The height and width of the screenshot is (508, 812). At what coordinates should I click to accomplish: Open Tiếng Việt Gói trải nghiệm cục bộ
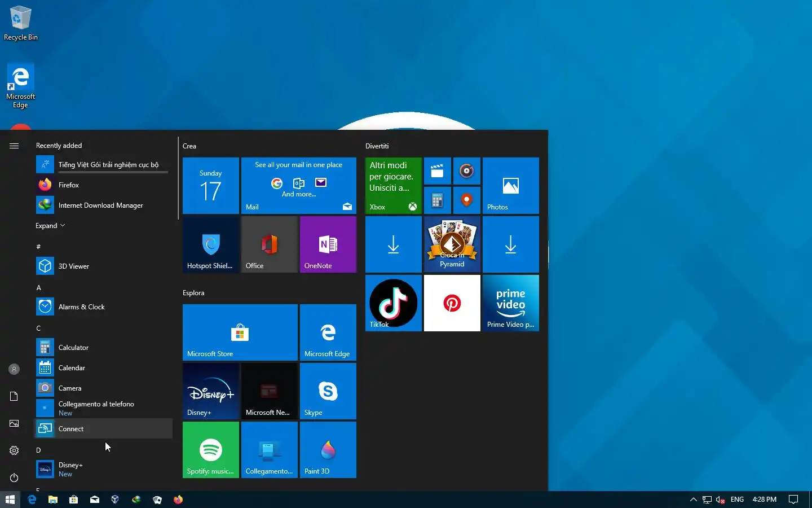104,165
